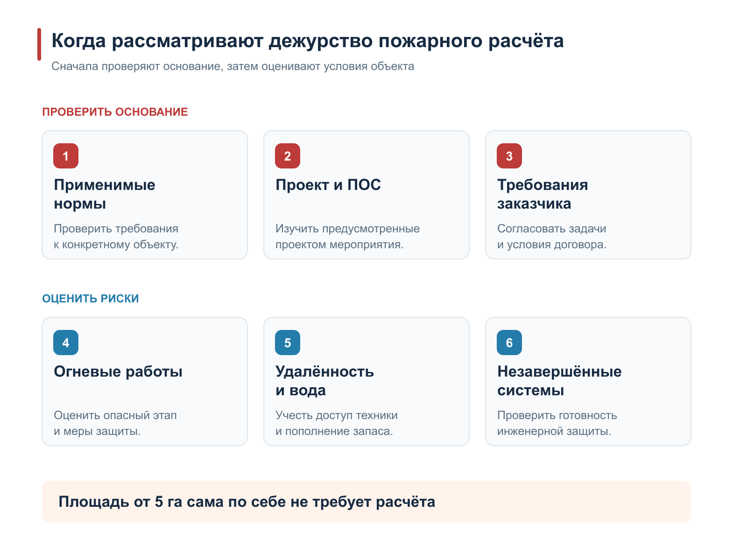This screenshot has width=747, height=560.
Task: Click the red number 3 badge
Action: point(509,156)
